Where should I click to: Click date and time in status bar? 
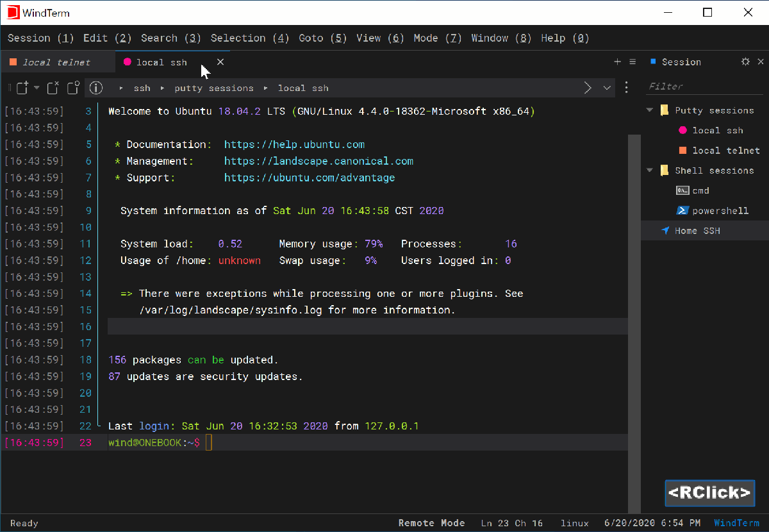(x=652, y=523)
